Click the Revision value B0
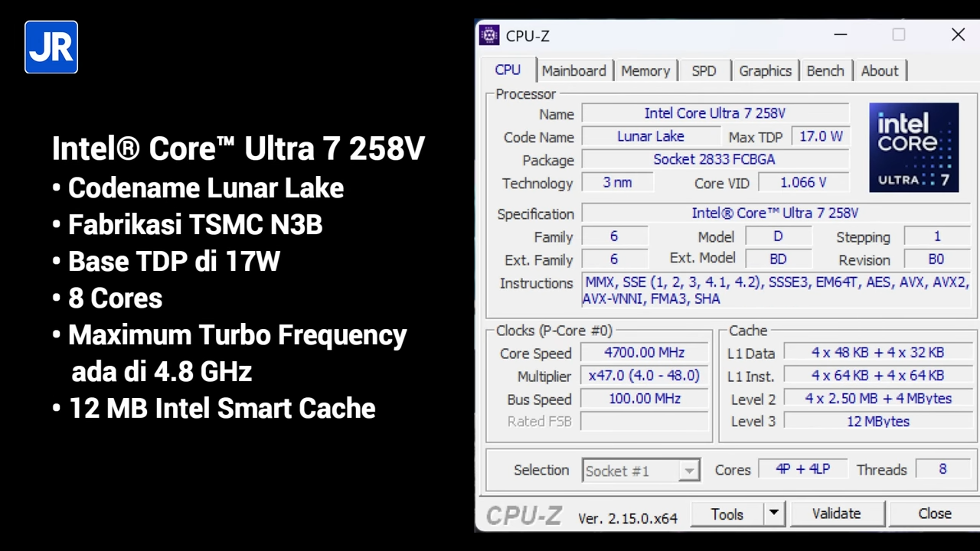The height and width of the screenshot is (551, 980). tap(937, 259)
